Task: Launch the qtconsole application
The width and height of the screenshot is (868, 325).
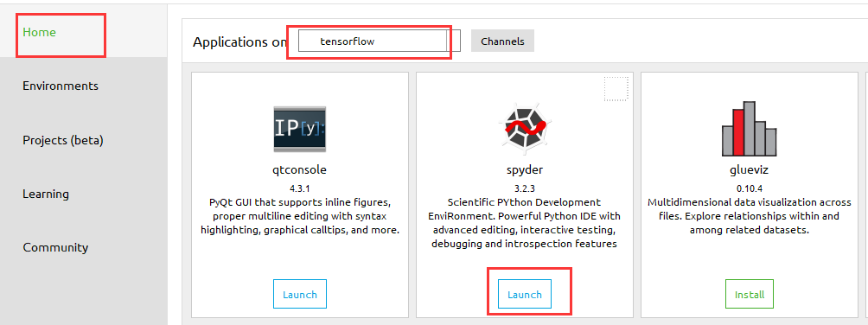Action: pyautogui.click(x=300, y=294)
